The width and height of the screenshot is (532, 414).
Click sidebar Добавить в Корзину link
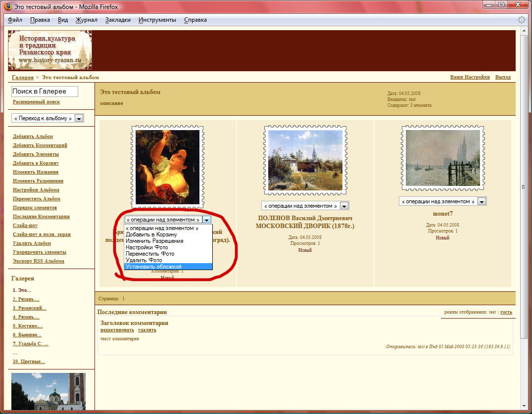click(36, 163)
